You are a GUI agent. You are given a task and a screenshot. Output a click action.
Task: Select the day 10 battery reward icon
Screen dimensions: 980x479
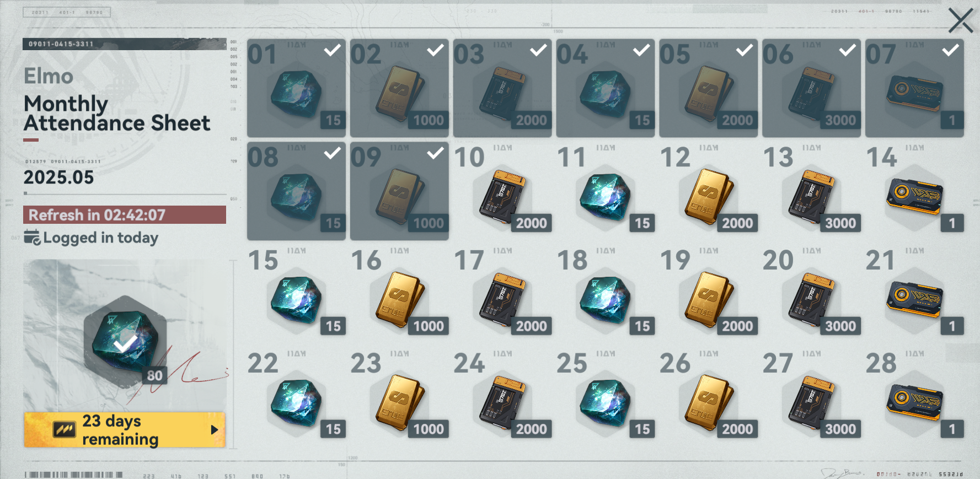(502, 196)
